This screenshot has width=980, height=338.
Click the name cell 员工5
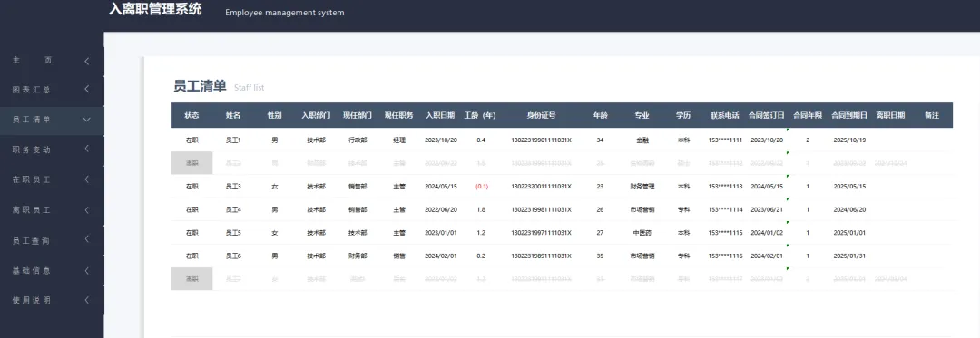(233, 233)
